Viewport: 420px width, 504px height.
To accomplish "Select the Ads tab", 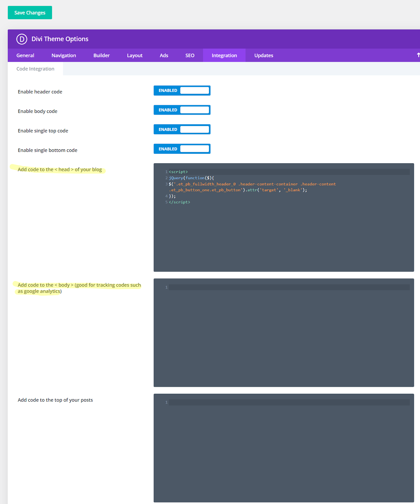I will tap(164, 55).
